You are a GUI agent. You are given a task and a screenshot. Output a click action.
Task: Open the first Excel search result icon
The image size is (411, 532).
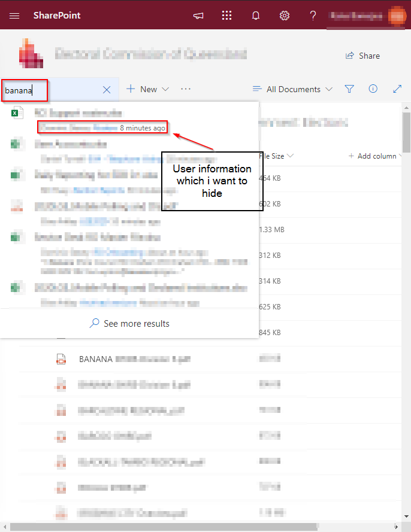pos(17,113)
